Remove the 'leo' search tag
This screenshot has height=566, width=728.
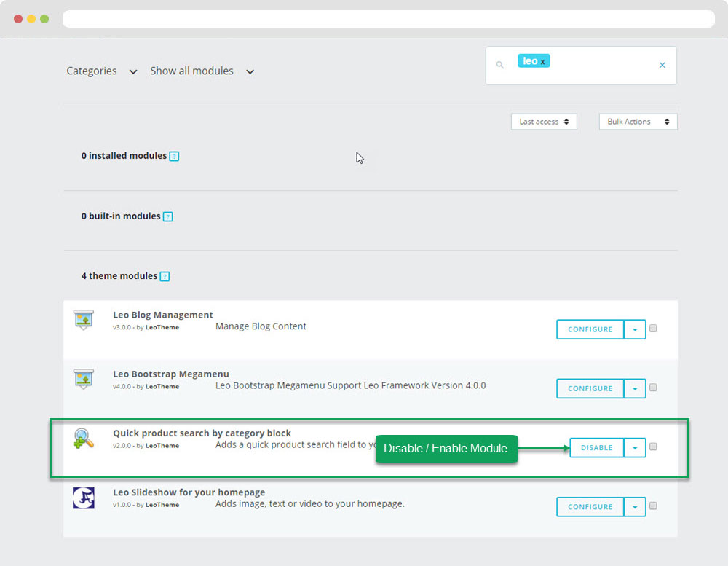click(542, 62)
